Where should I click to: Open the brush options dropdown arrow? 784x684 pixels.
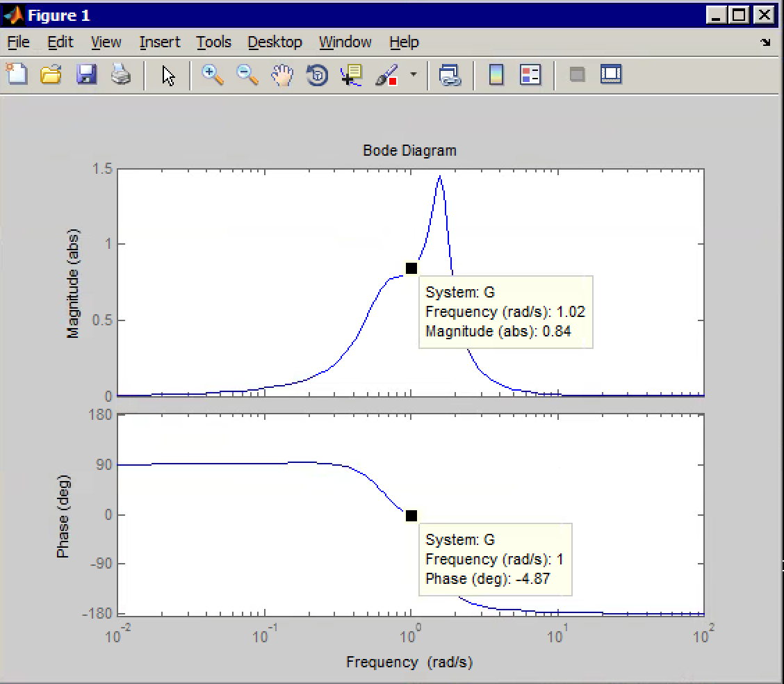[413, 76]
